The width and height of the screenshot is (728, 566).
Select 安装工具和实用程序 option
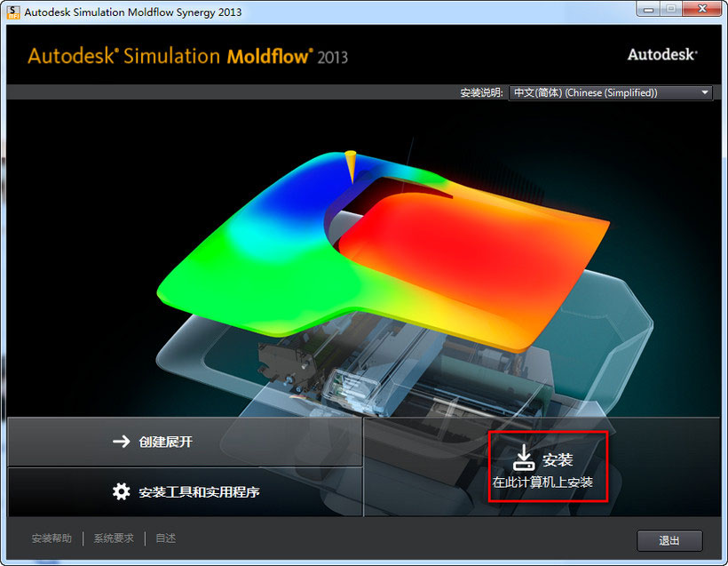[x=185, y=491]
